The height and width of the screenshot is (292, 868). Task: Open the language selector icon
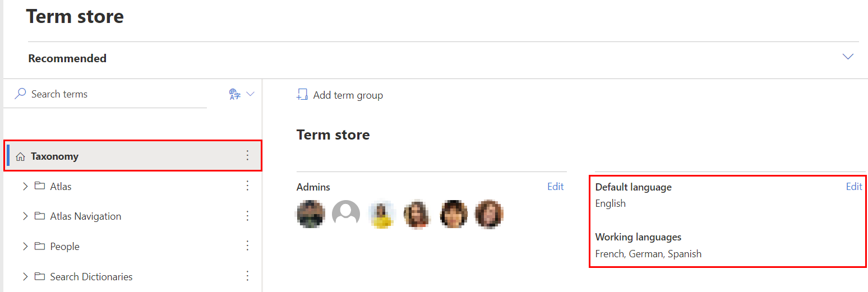(x=235, y=94)
